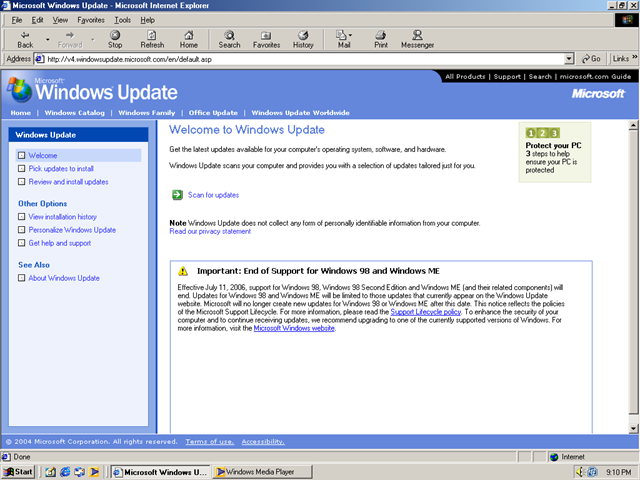Open the Search pane
Viewport: 640px width, 480px height.
pyautogui.click(x=229, y=40)
